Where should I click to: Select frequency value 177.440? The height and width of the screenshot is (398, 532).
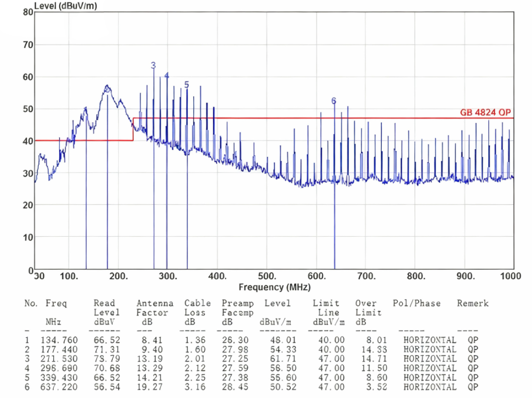coord(59,350)
